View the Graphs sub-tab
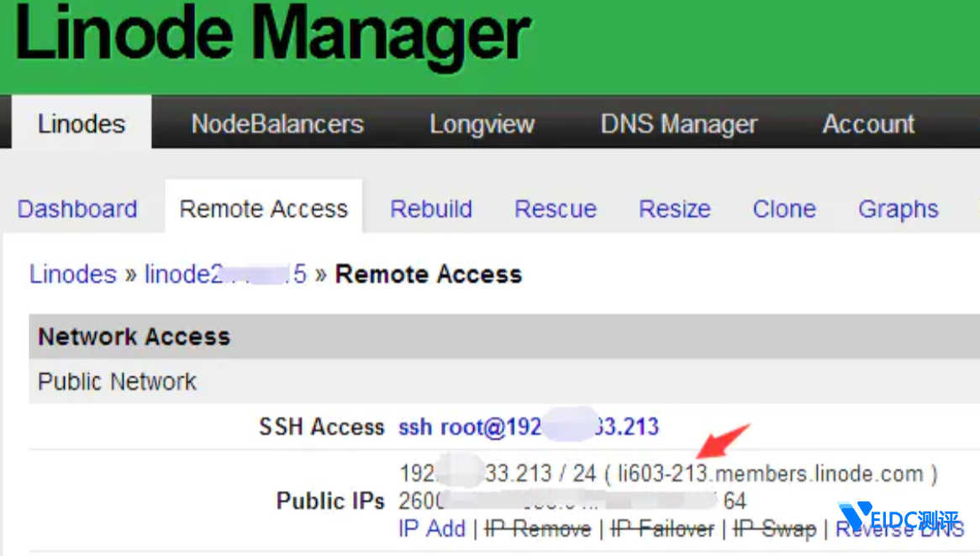Screen dimensions: 980x556 coord(898,209)
